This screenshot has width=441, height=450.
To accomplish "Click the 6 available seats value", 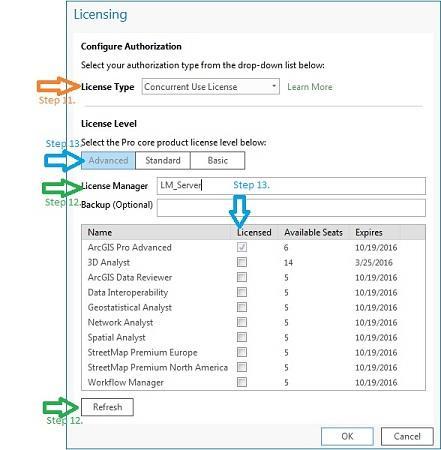I will (x=286, y=247).
